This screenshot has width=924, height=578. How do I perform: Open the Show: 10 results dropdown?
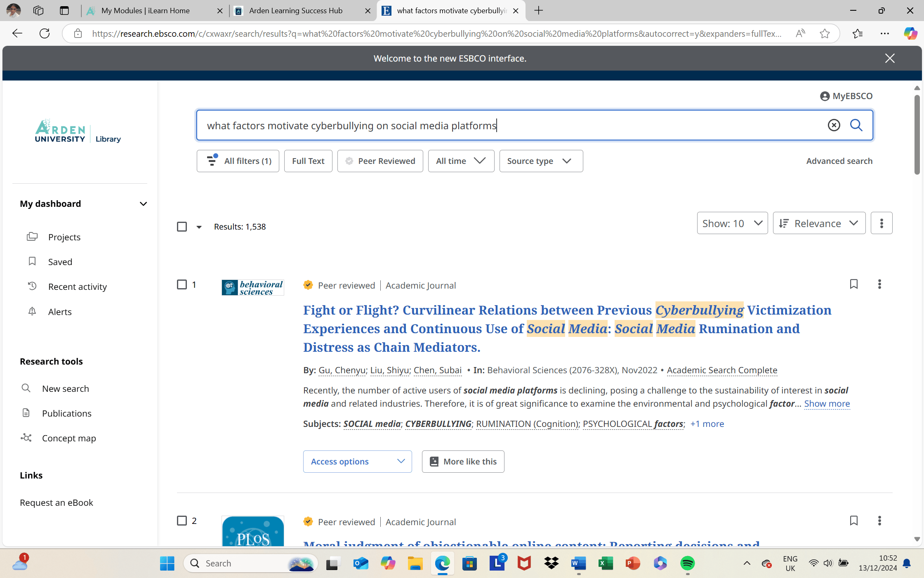[x=732, y=223]
